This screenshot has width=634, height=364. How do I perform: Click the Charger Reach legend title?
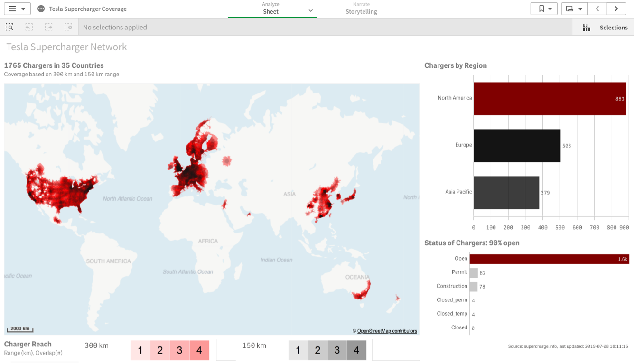(x=28, y=344)
